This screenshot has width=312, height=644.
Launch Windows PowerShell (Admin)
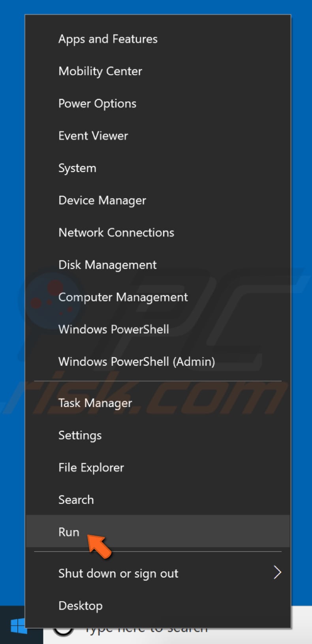[x=136, y=362]
